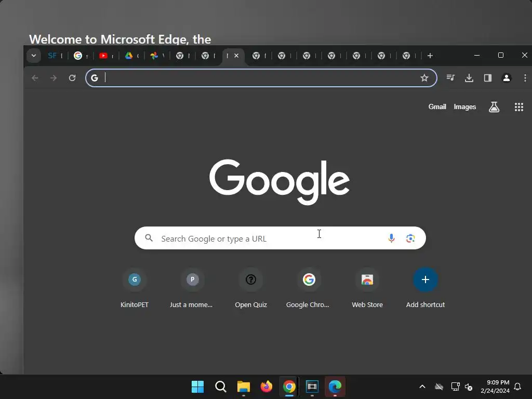The width and height of the screenshot is (532, 399).
Task: Open the Google Chrome shortcut
Action: coord(309,288)
